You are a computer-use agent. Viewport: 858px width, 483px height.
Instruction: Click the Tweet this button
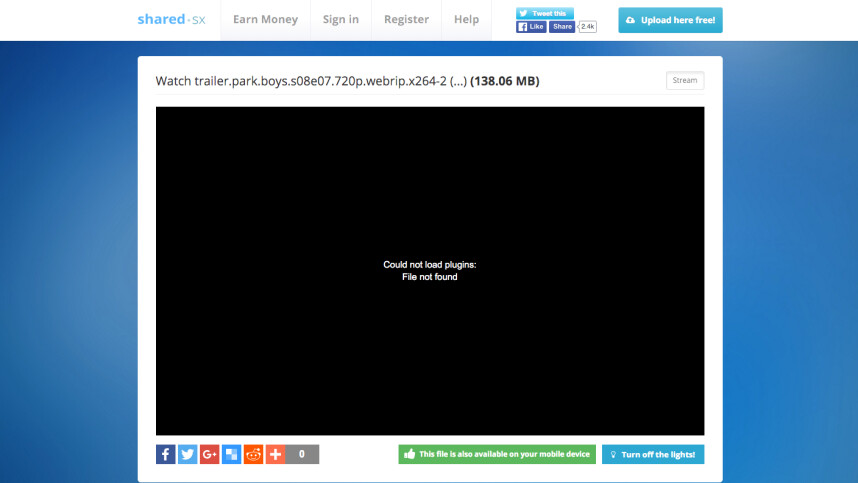click(x=544, y=13)
